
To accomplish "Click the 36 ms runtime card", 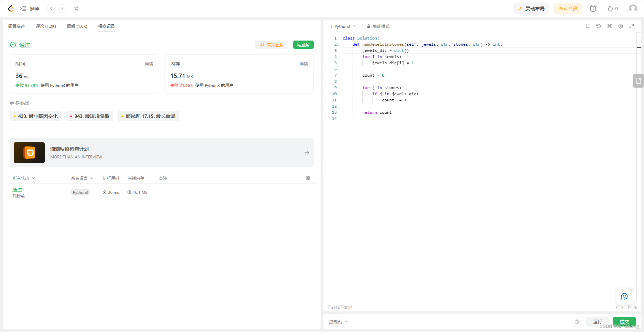I will tap(84, 74).
